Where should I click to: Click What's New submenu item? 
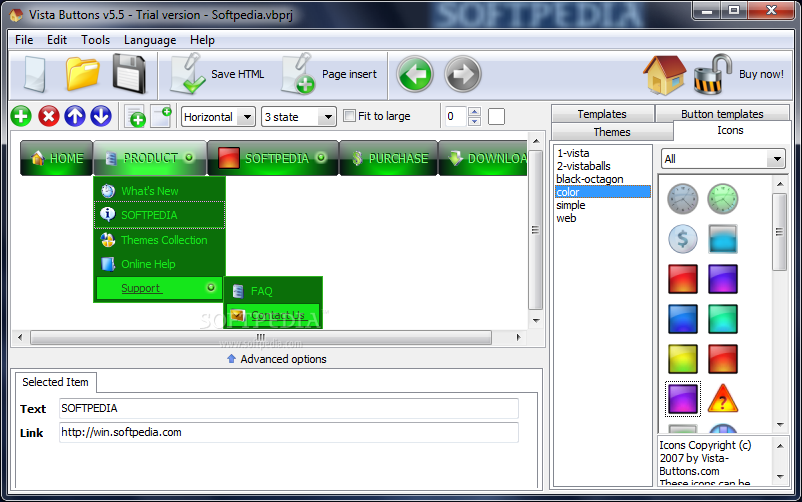click(159, 191)
